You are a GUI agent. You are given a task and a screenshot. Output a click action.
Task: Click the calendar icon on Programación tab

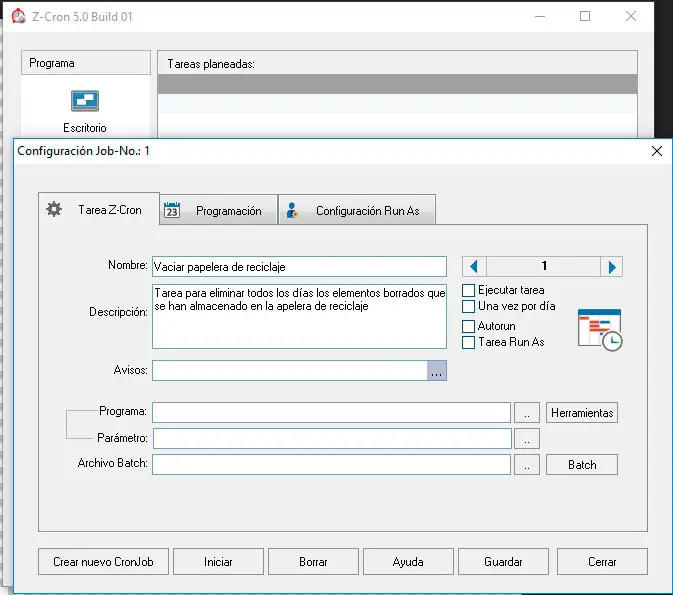171,210
